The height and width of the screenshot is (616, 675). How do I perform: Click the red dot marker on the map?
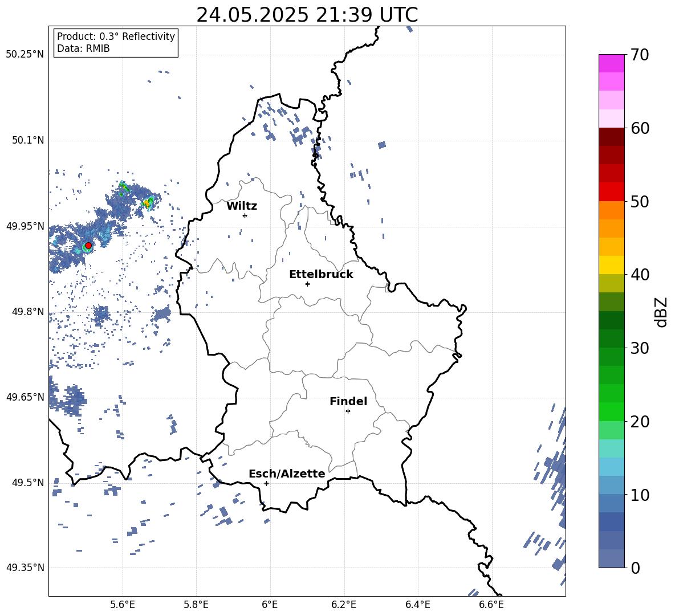tap(88, 246)
